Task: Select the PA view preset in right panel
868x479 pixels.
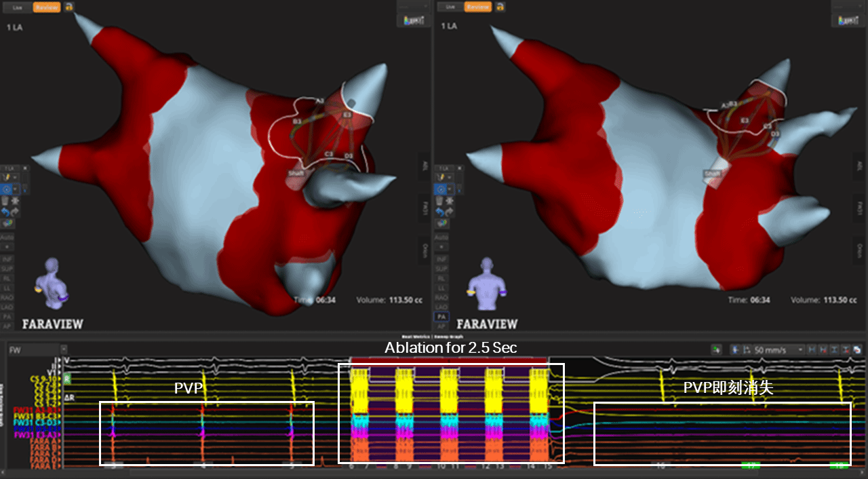Action: pyautogui.click(x=441, y=316)
